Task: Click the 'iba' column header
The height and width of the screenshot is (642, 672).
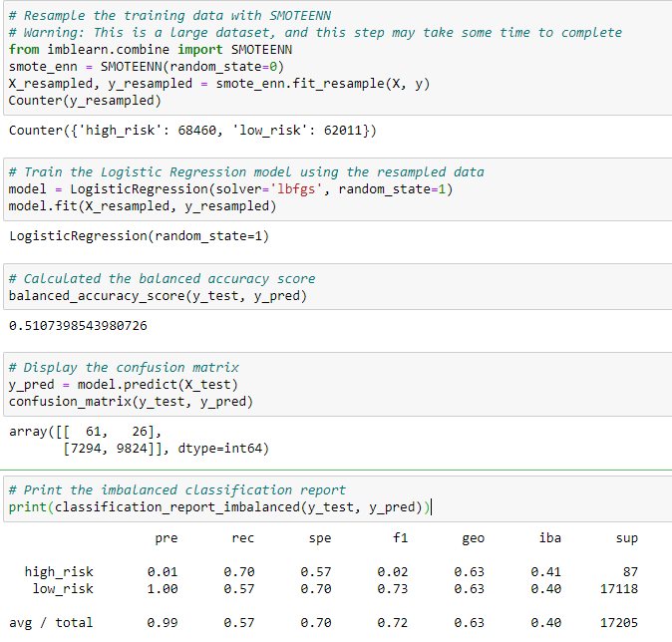Action: [x=549, y=538]
